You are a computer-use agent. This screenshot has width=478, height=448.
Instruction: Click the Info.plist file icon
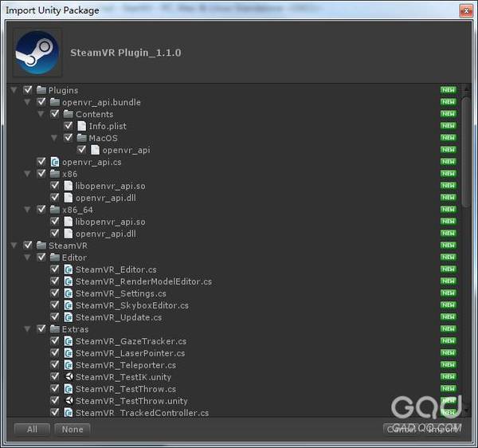click(x=81, y=126)
